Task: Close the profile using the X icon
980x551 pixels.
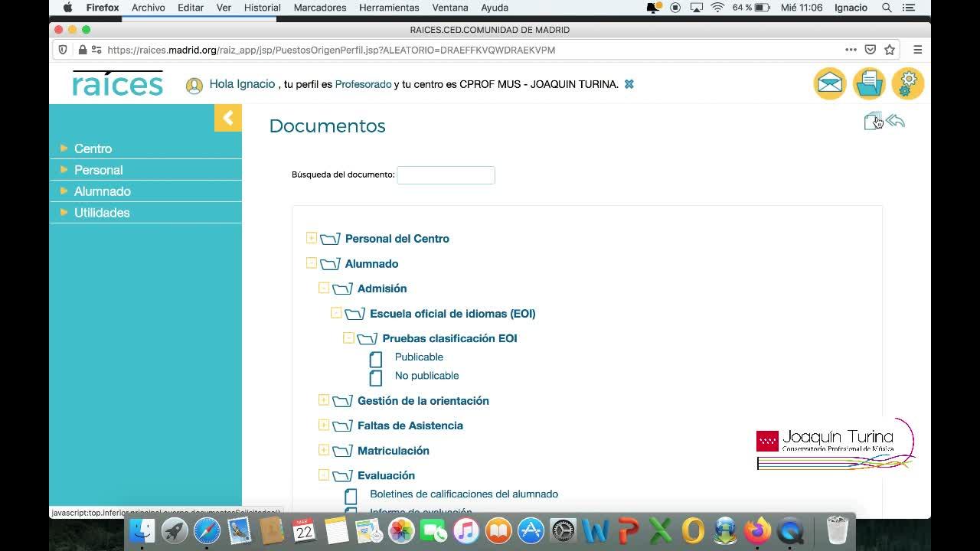Action: point(629,84)
